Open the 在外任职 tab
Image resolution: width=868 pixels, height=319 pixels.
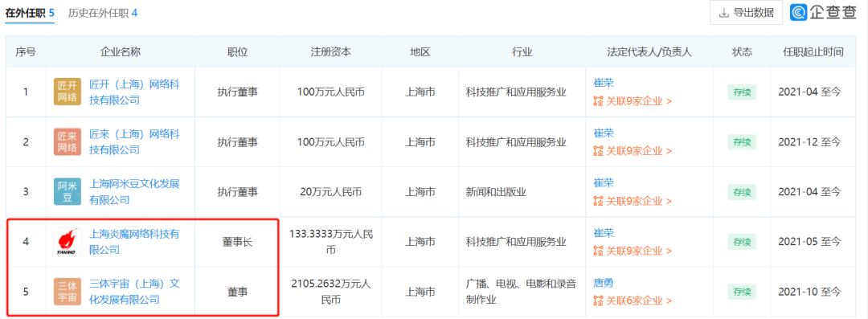tap(30, 13)
